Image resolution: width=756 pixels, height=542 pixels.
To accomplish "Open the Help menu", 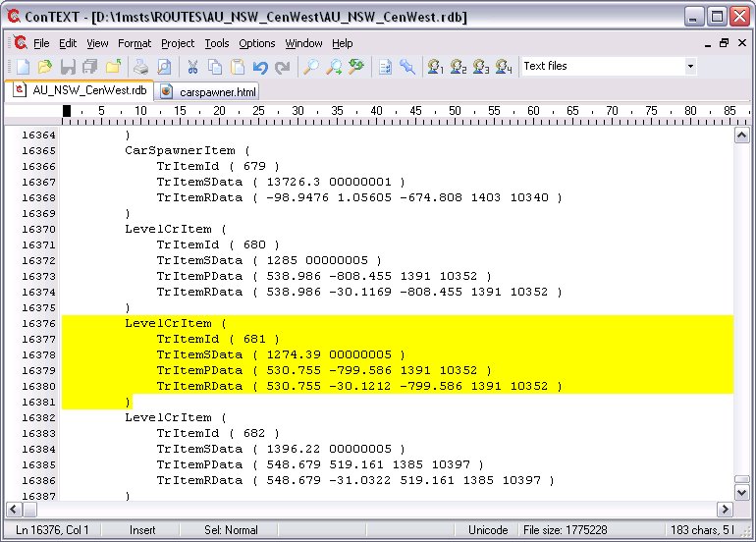I will (x=343, y=43).
